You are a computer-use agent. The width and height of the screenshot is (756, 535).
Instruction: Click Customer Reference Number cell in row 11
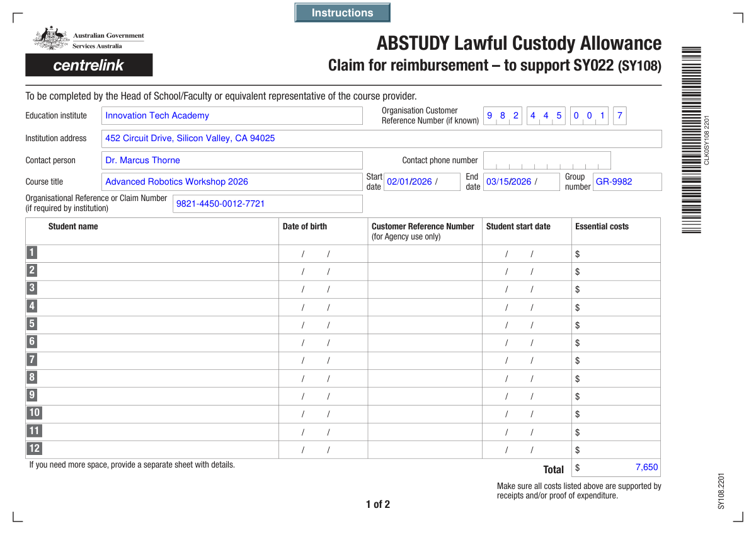tap(425, 432)
